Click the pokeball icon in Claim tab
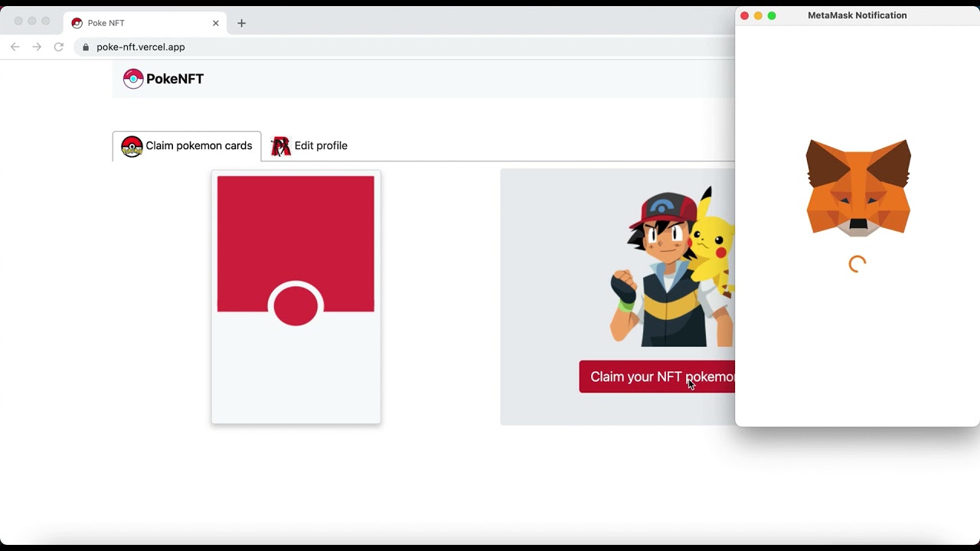Screen dimensions: 980x551 point(132,146)
